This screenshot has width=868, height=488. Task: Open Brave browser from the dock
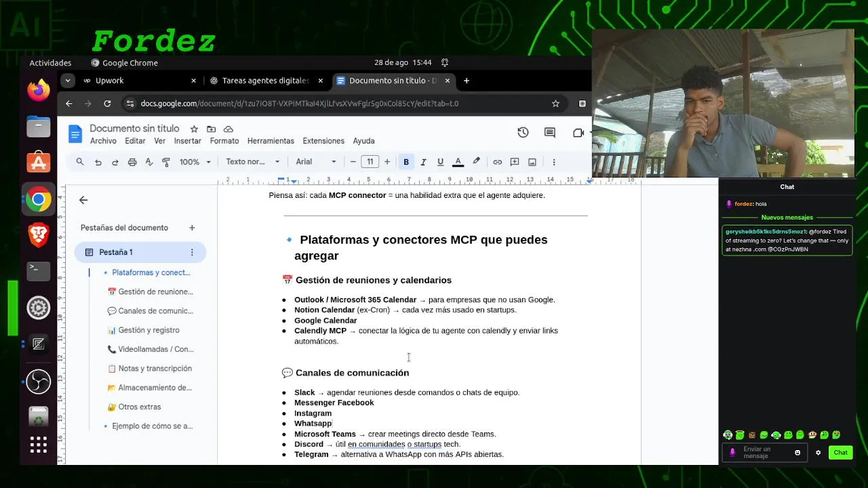39,235
